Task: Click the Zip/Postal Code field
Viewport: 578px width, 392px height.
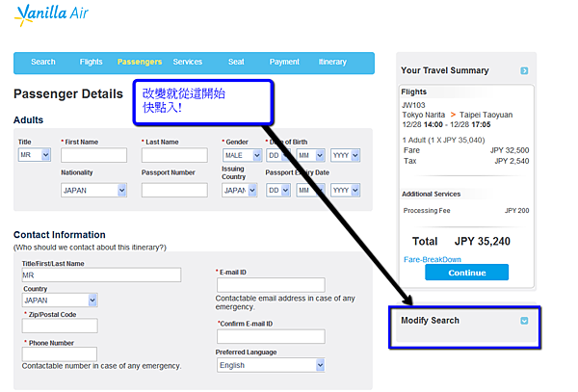Action: click(60, 326)
